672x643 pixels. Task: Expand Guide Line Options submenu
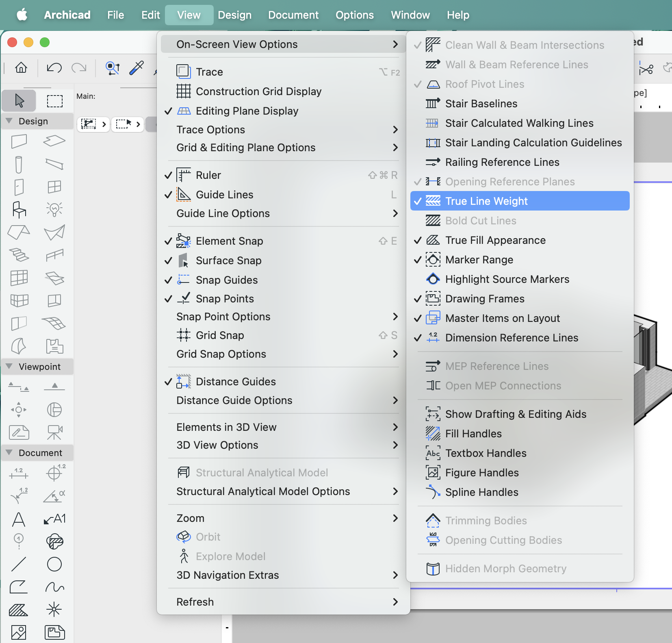pos(283,213)
